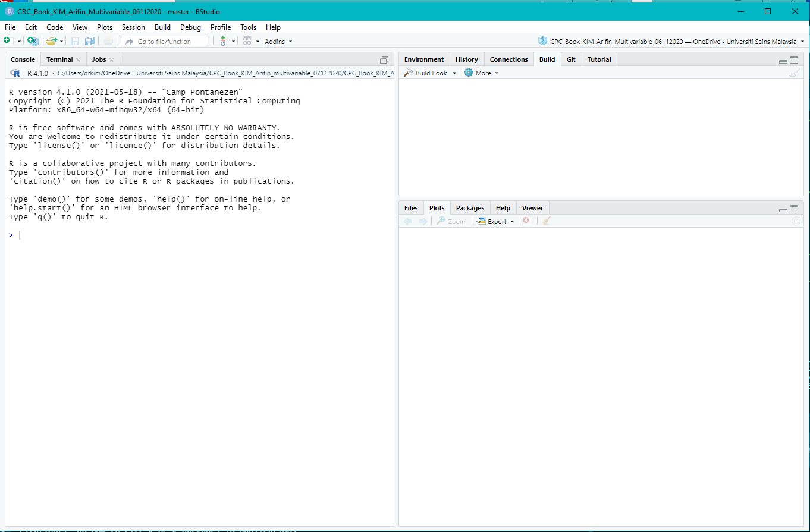Create a new RStudio project
810x532 pixels.
(x=33, y=41)
